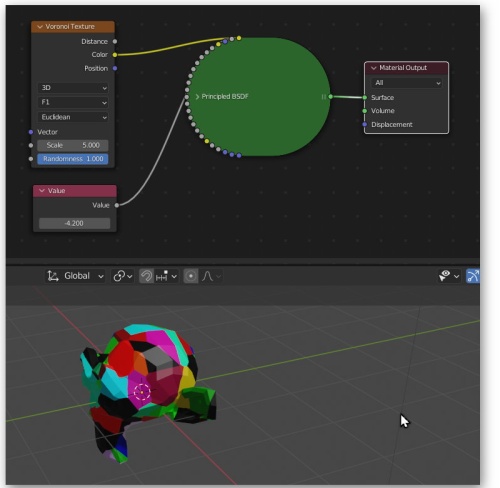Select the Material Output node header
The height and width of the screenshot is (488, 500).
(406, 68)
